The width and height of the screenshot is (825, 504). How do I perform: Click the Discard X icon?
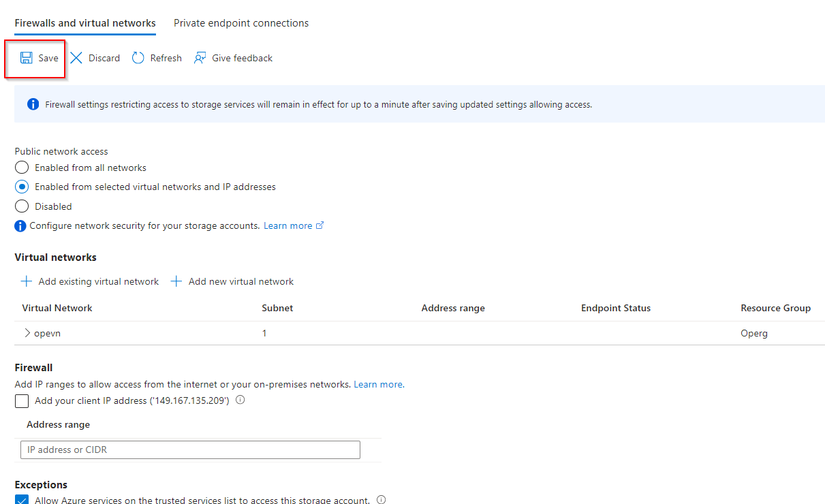coord(76,58)
